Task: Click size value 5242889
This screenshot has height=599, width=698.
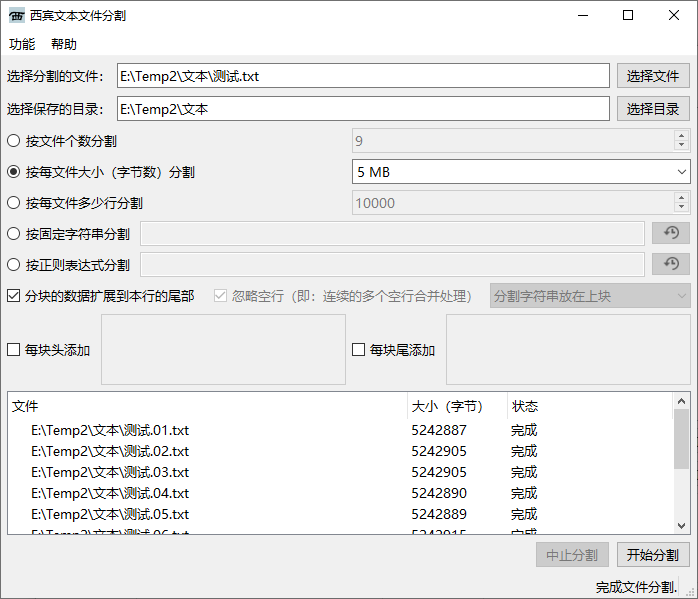Action: 439,514
